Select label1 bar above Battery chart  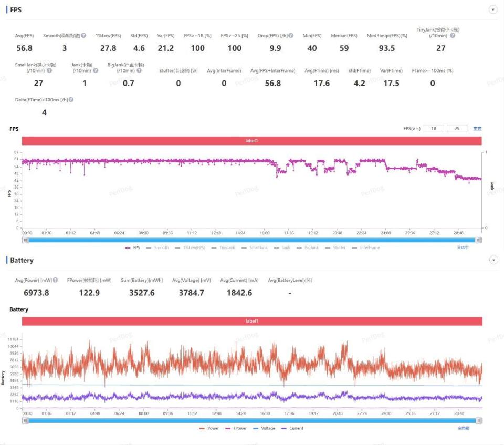[252, 321]
